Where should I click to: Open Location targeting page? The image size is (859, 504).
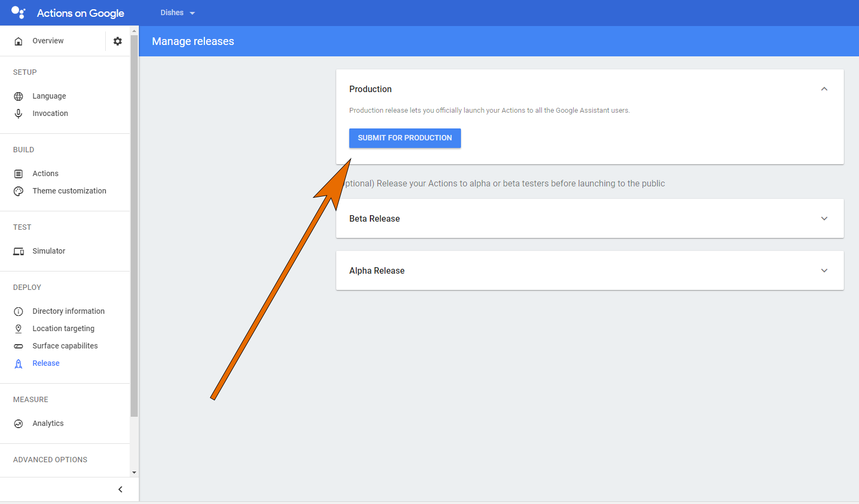[63, 328]
